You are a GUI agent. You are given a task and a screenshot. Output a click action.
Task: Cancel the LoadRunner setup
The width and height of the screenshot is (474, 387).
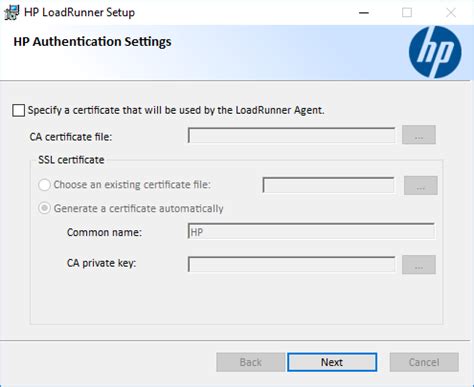pos(424,362)
